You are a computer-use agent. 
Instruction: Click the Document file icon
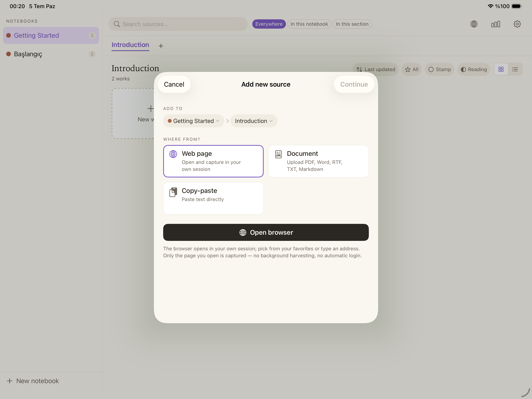click(x=278, y=154)
